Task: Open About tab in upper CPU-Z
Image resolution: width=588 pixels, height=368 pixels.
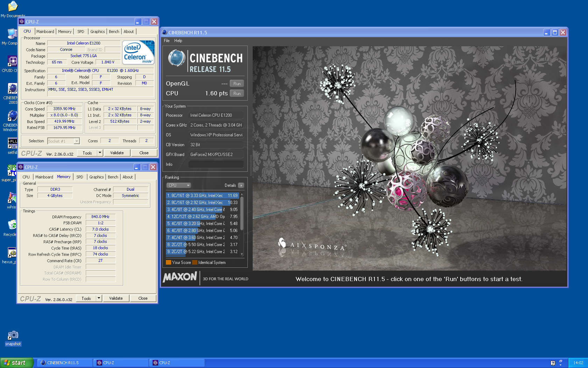Action: point(129,32)
